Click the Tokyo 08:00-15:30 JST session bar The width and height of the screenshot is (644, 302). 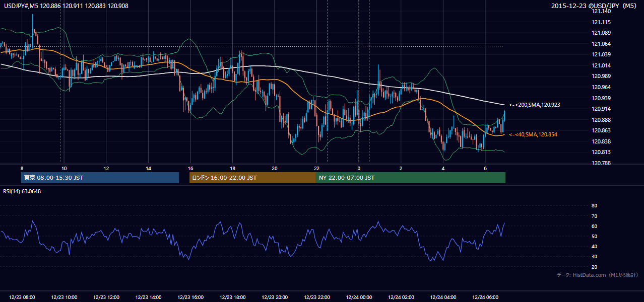(100, 178)
